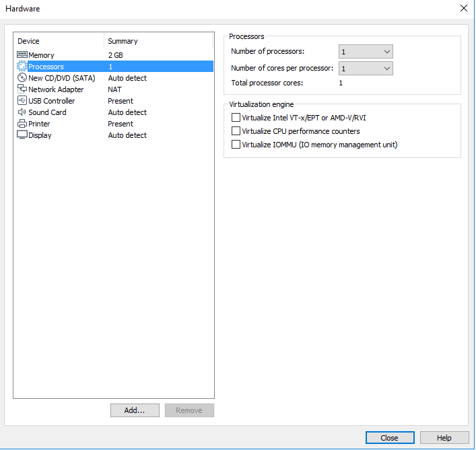Click the NAT summary value
Image resolution: width=476 pixels, height=450 pixels.
[x=114, y=89]
